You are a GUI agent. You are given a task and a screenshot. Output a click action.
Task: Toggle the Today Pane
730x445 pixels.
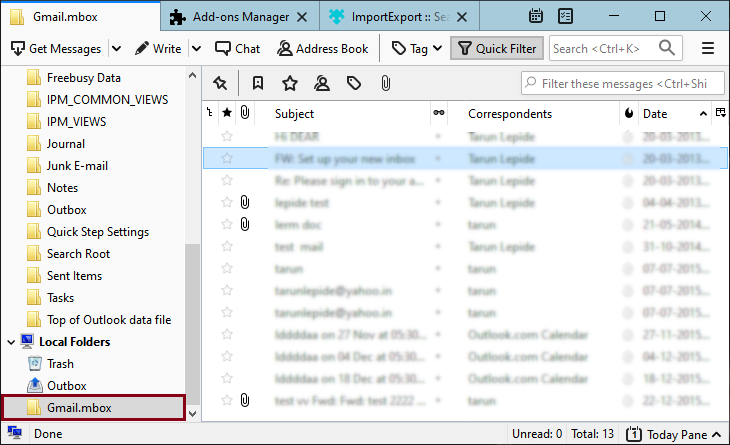pos(674,434)
